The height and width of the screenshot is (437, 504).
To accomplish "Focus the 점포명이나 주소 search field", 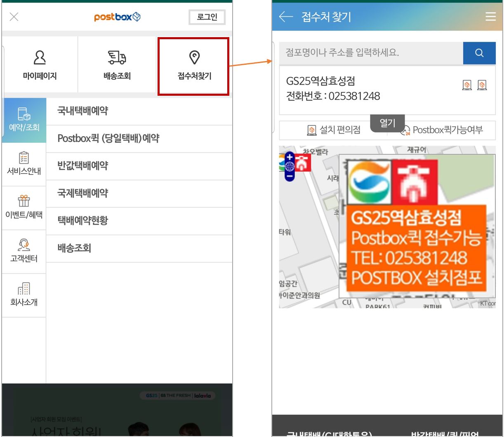I will coord(371,53).
